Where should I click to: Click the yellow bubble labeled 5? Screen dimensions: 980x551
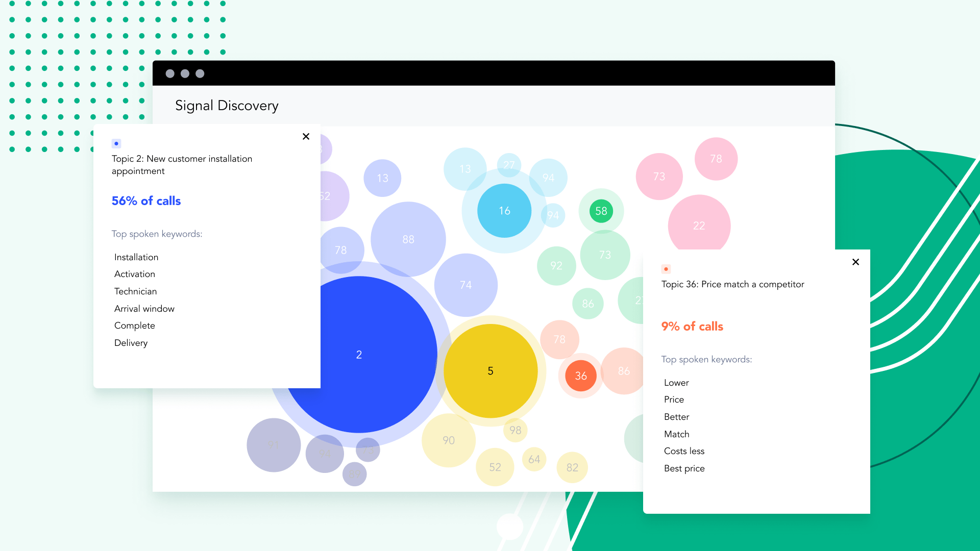coord(491,370)
